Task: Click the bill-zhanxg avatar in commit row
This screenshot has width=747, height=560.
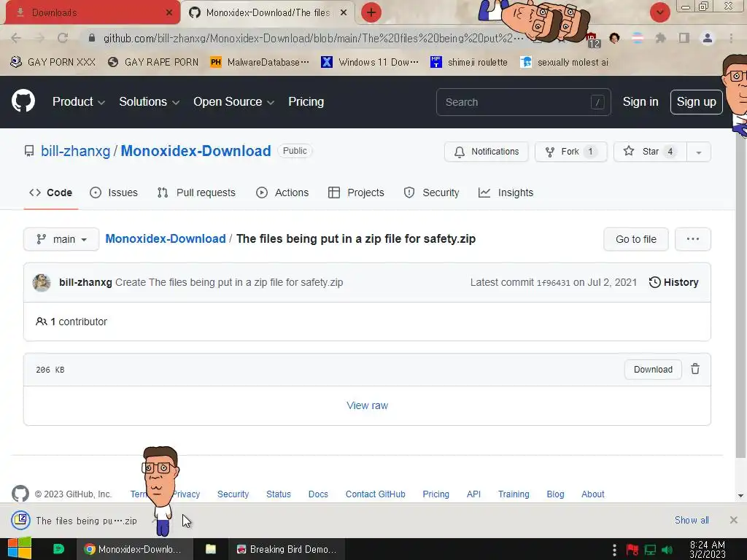Action: (42, 282)
